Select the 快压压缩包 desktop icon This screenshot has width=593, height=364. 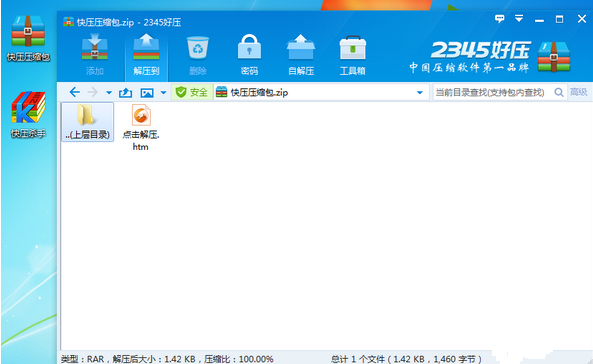click(x=28, y=38)
